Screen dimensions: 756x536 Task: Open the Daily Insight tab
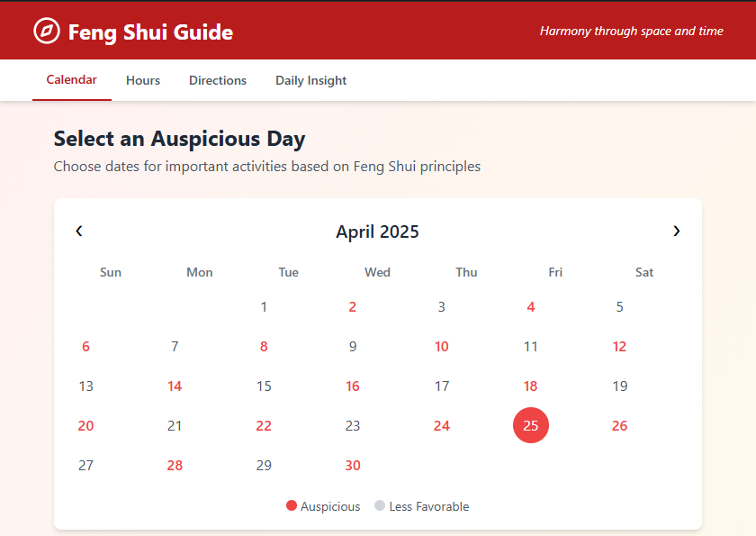(x=311, y=80)
